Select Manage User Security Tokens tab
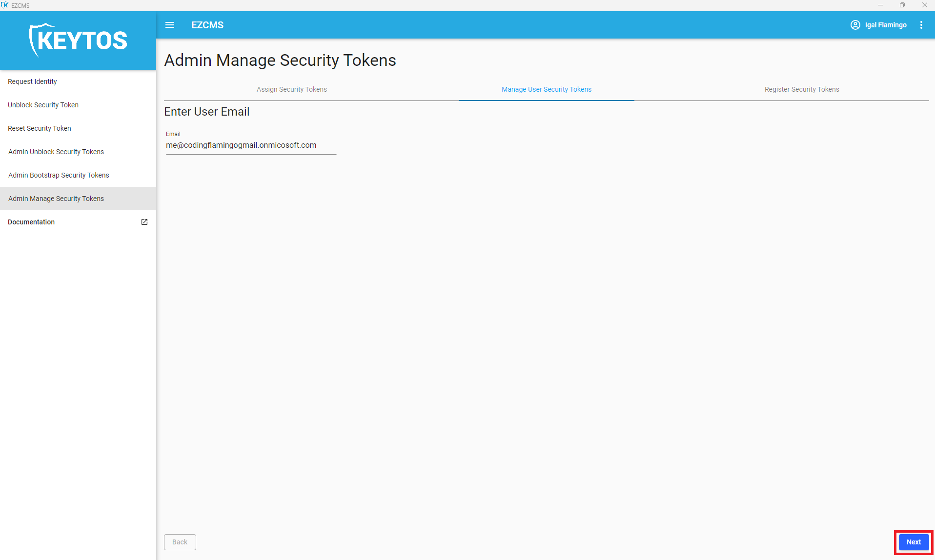The width and height of the screenshot is (935, 560). tap(547, 89)
